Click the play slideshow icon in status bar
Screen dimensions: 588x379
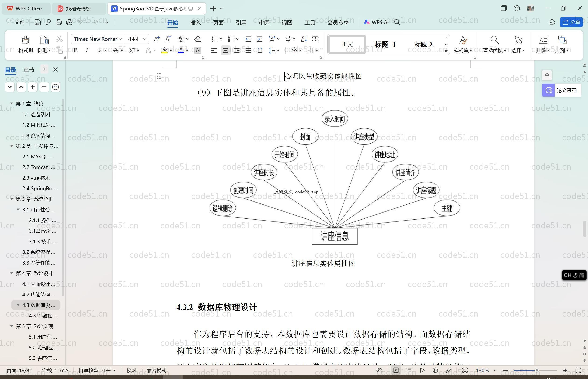423,370
